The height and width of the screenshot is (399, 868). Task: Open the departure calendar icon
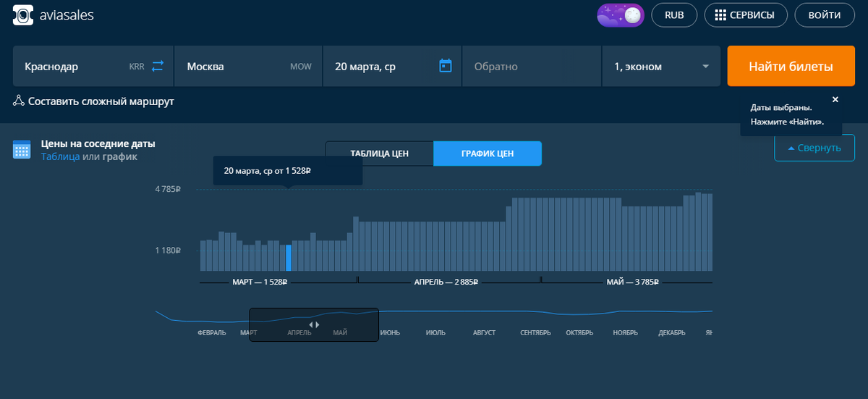coord(446,66)
